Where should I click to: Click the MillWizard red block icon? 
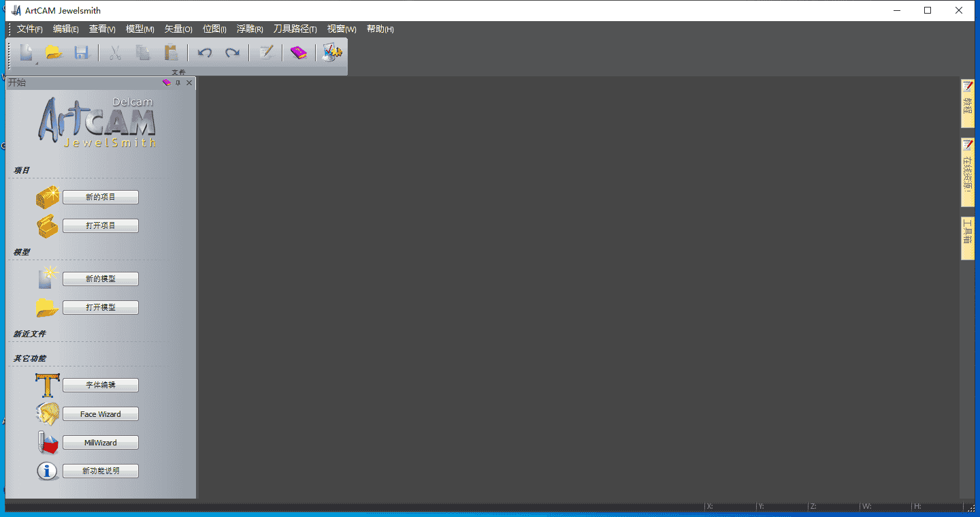(x=48, y=443)
